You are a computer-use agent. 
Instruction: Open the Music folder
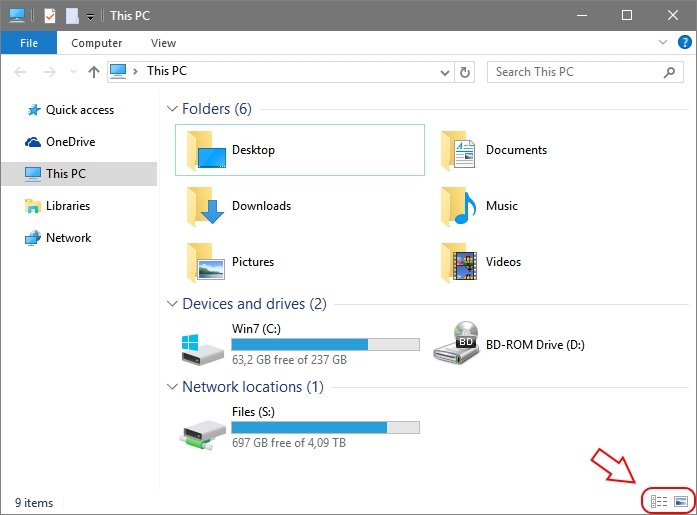(x=479, y=206)
